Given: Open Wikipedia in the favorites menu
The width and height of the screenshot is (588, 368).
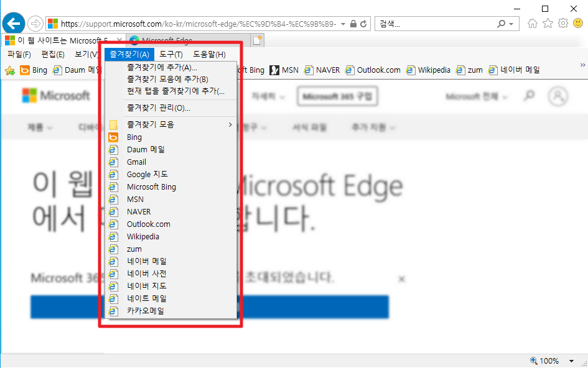Looking at the screenshot, I should pyautogui.click(x=171, y=236).
